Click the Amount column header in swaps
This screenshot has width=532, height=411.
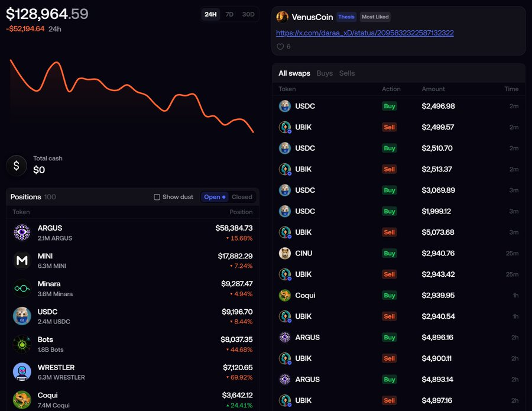click(433, 89)
